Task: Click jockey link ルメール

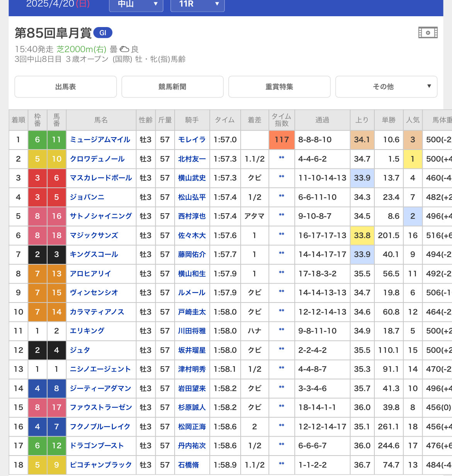Action: point(192,292)
